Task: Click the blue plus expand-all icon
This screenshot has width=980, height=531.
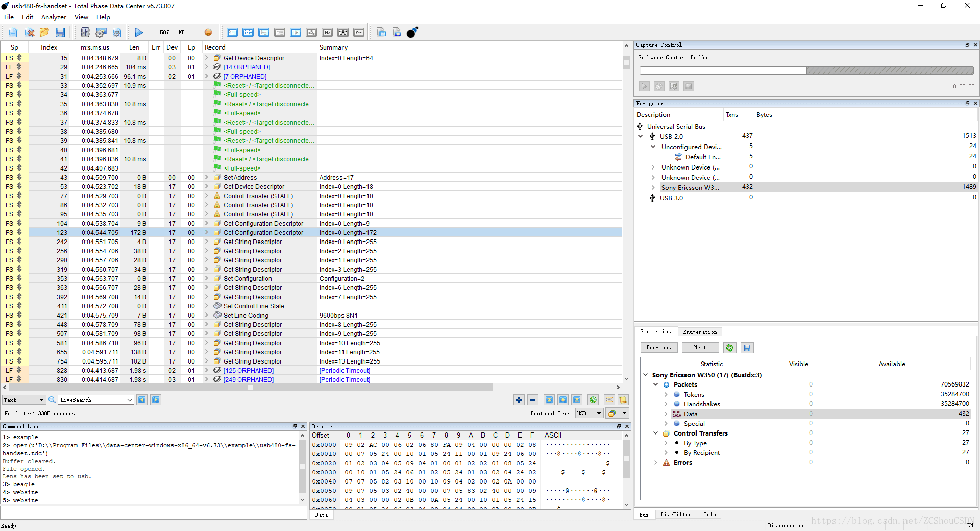Action: (x=519, y=400)
